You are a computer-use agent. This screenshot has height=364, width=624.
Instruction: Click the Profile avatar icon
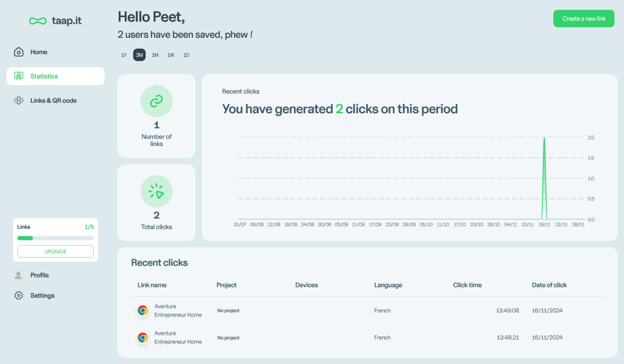click(x=18, y=275)
